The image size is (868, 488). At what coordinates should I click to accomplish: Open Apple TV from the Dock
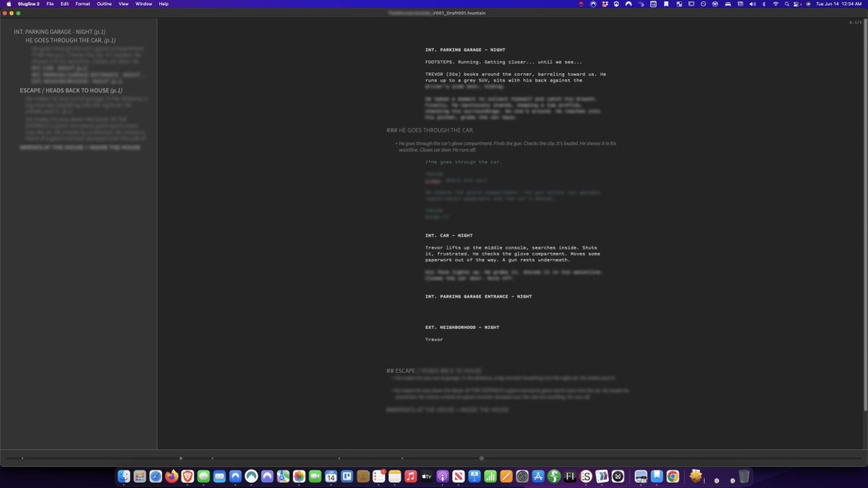[x=427, y=476]
